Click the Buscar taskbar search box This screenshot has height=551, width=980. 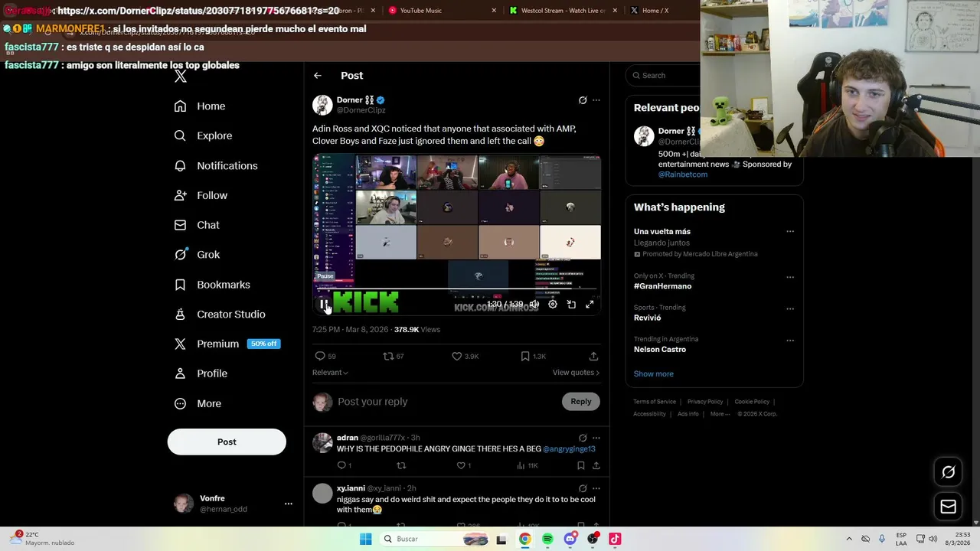[x=435, y=540]
